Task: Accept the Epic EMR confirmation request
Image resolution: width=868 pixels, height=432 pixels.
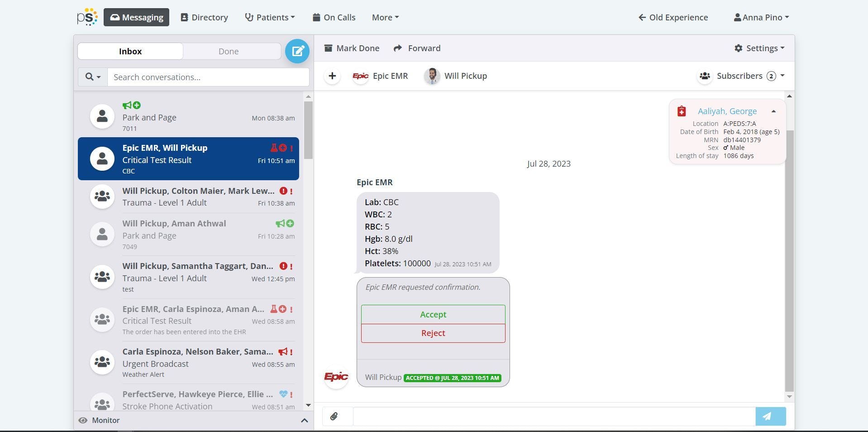Action: [433, 314]
